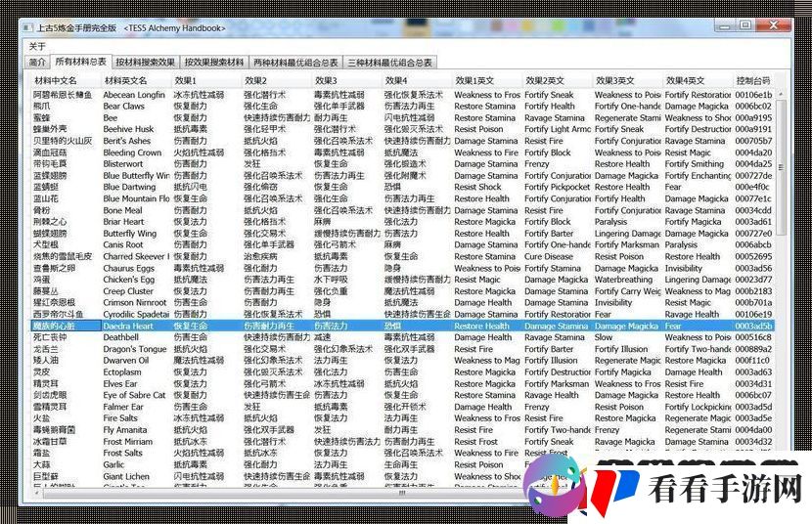Select the Chaurus Eggs row

pos(403,268)
